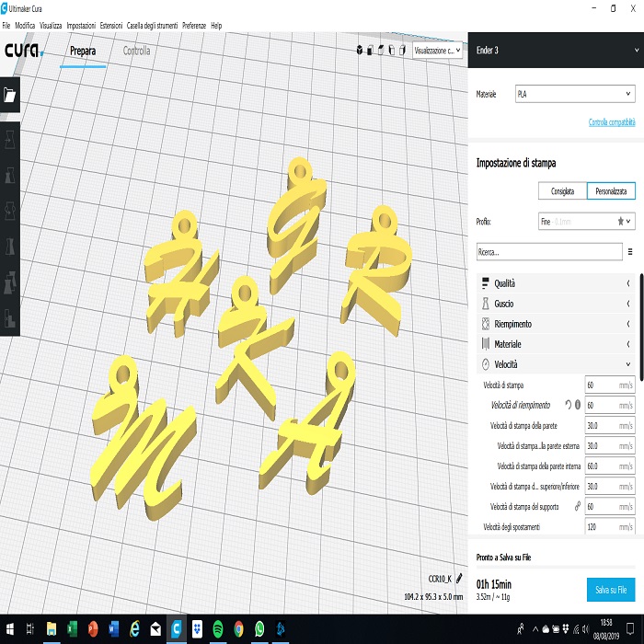Click link icon beside Velocità di stampa del supporto
Screen dimensions: 644x644
coord(578,506)
